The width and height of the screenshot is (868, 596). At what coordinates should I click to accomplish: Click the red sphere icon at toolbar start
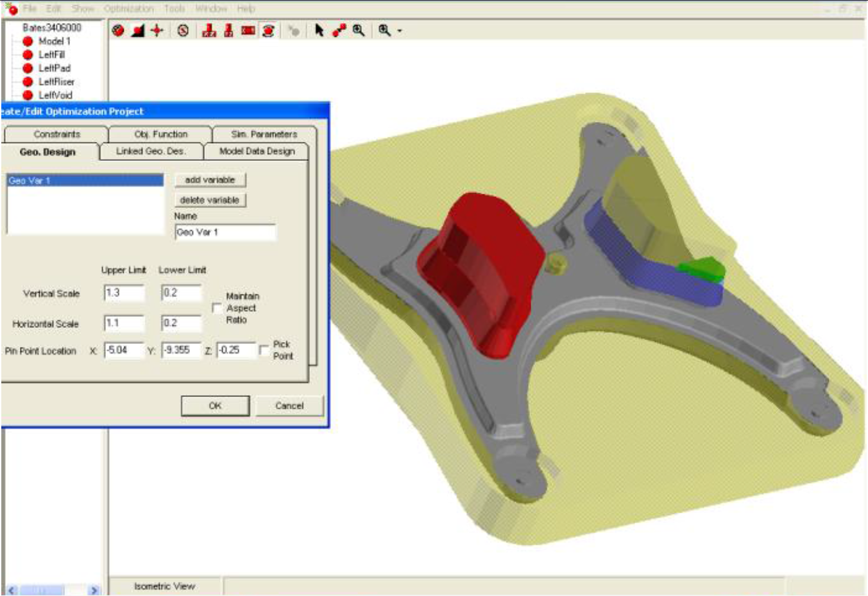(118, 30)
